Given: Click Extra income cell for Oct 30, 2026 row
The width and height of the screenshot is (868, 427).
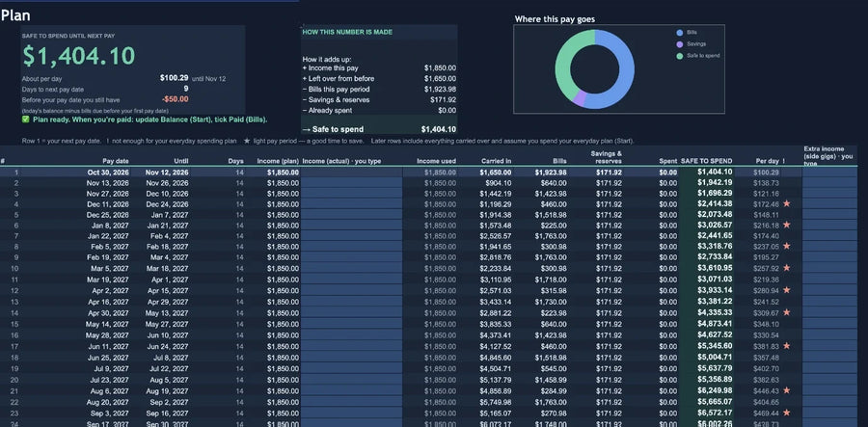Looking at the screenshot, I should click(829, 172).
